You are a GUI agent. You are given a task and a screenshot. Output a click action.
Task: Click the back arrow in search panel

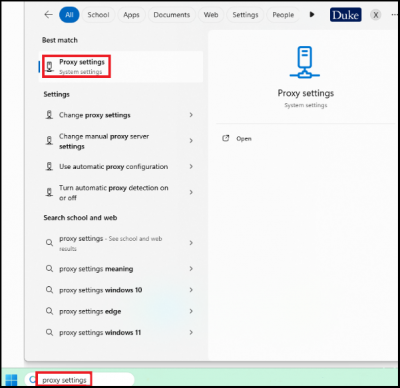49,15
